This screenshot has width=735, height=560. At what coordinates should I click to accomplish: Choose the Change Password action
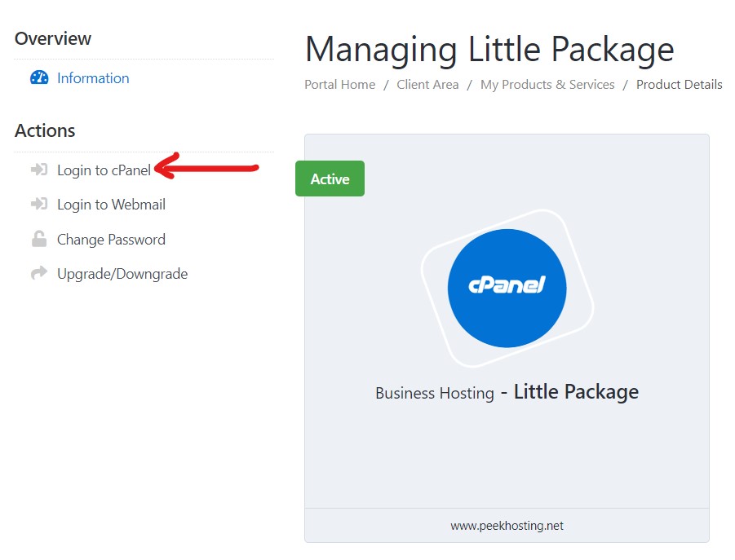click(111, 240)
